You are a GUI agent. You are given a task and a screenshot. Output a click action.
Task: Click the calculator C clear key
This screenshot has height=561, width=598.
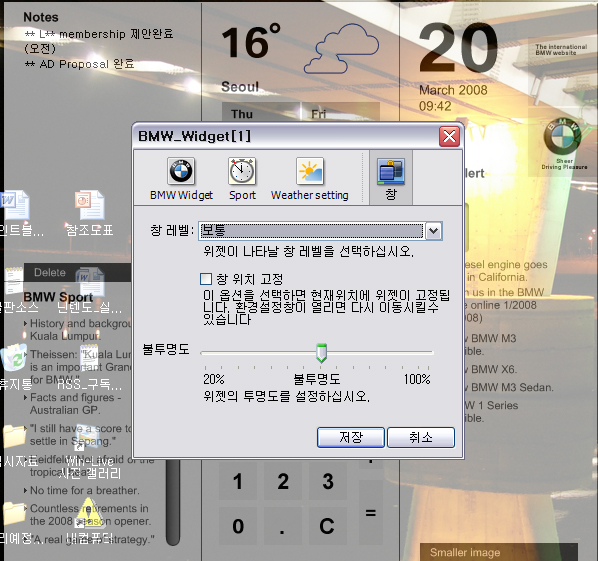pos(327,526)
